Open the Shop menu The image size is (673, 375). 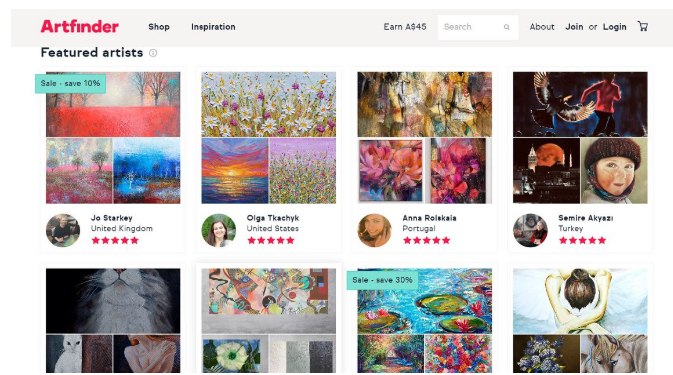click(159, 27)
